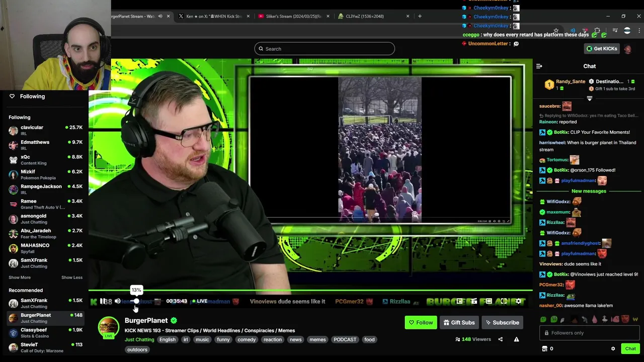Collapse the list with Show Less

(72, 278)
